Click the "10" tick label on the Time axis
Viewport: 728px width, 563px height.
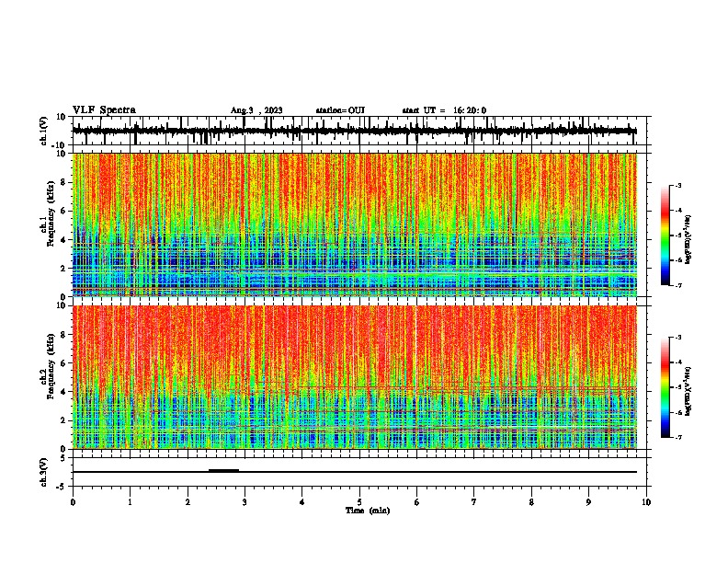[646, 502]
